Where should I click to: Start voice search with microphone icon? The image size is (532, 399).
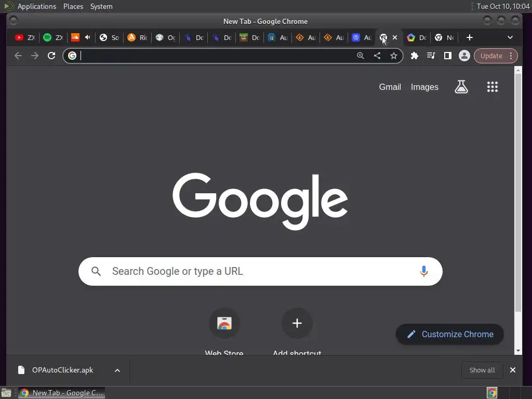coord(423,271)
